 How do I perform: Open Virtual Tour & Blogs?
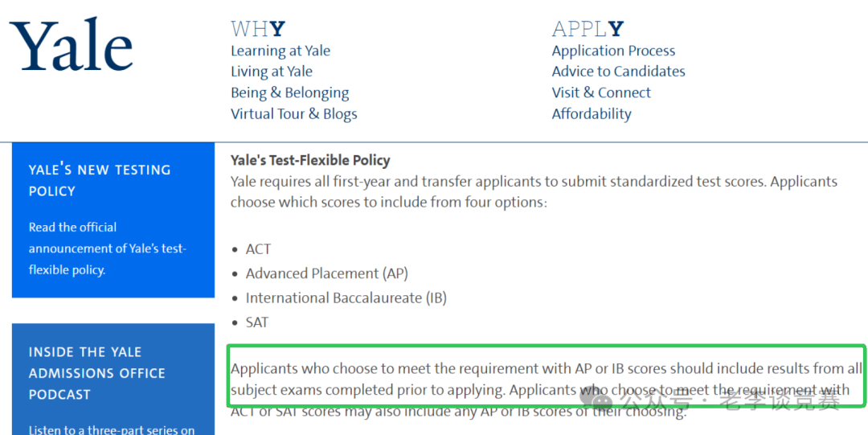293,113
